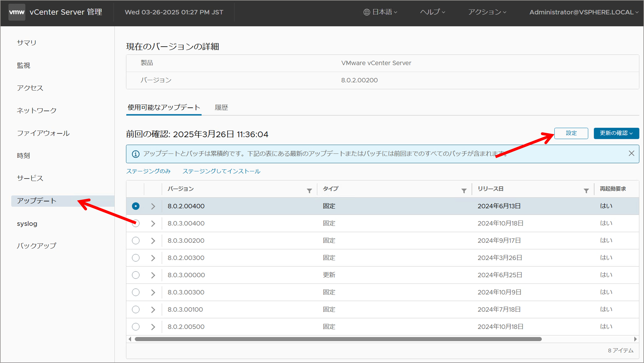Viewport: 644px width, 363px height.
Task: Select the 8.0.2.00400 update radio button
Action: tap(136, 206)
